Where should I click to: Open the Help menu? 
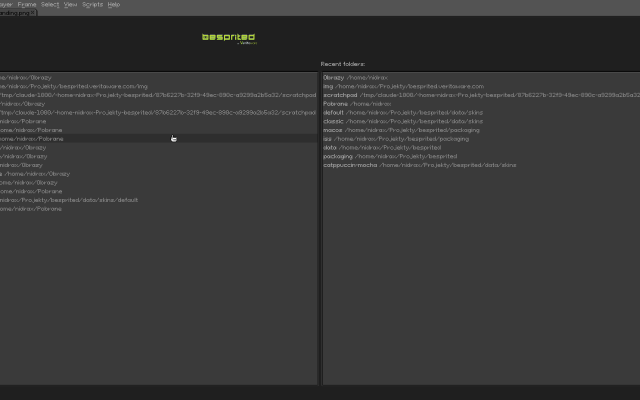coord(113,4)
